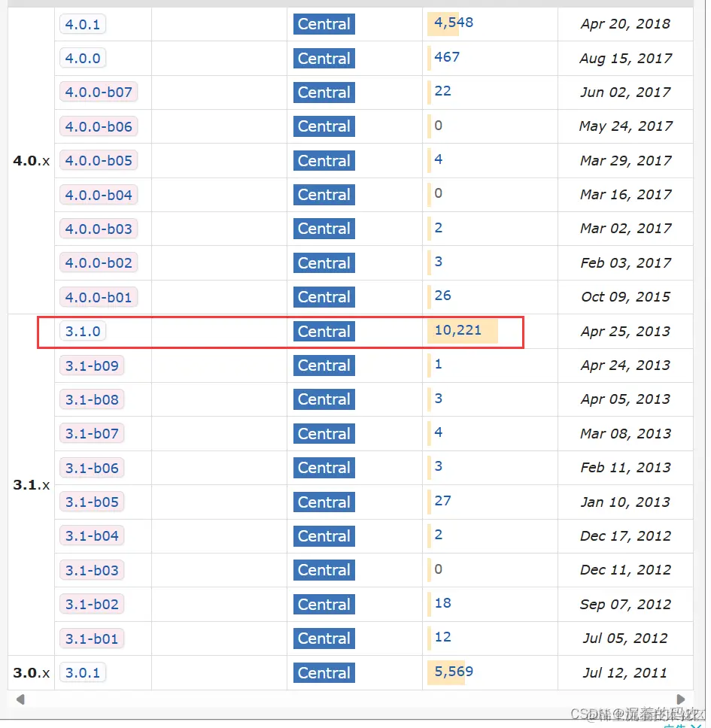Select date Aug 15, 2017
The width and height of the screenshot is (711, 728).
click(625, 58)
